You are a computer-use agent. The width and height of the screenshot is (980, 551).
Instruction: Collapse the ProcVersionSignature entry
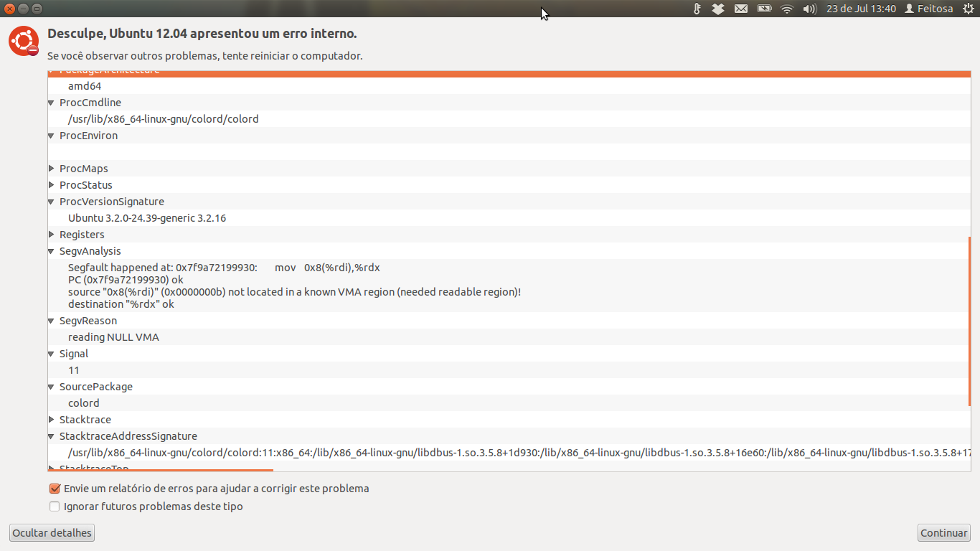click(52, 202)
